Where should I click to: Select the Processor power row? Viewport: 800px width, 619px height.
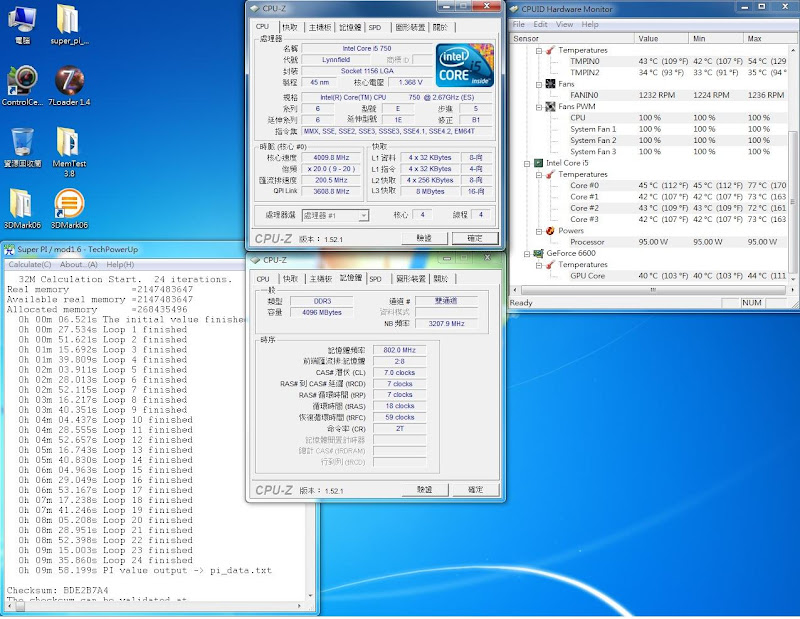[x=677, y=242]
